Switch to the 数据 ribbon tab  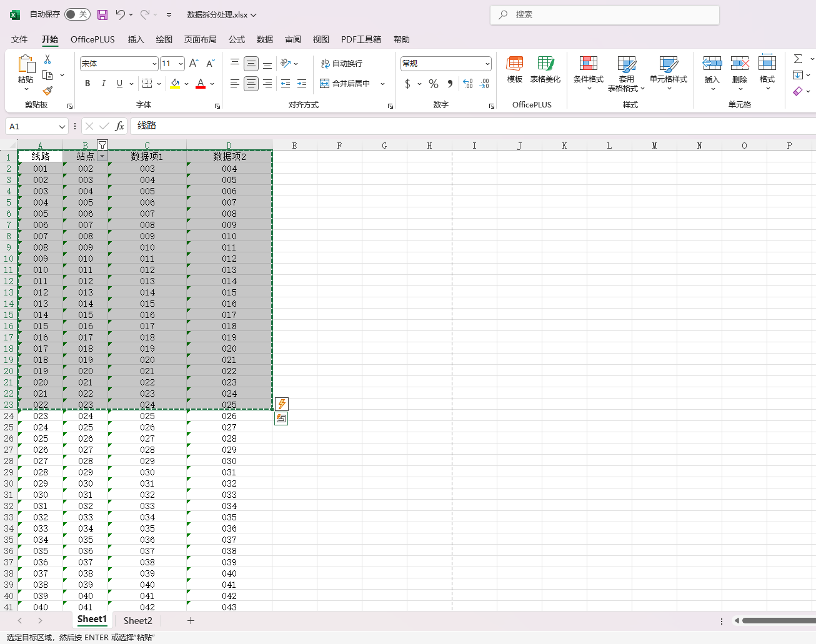(x=265, y=39)
